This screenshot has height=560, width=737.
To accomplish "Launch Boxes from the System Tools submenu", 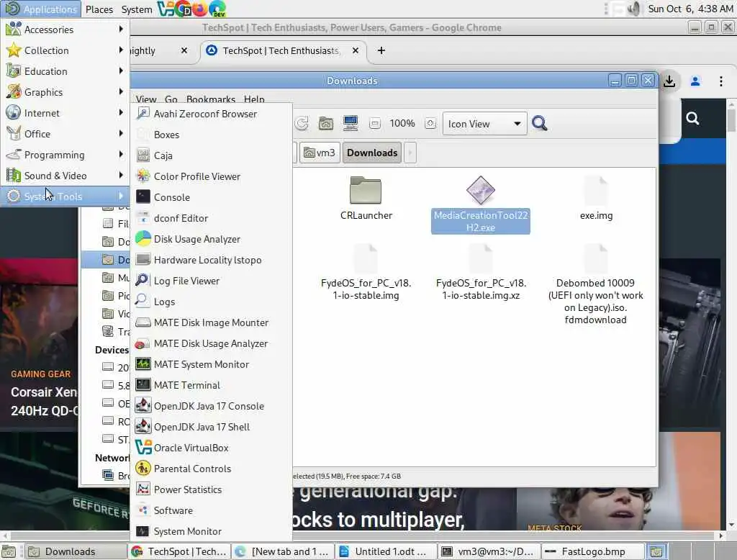I will click(x=211, y=135).
